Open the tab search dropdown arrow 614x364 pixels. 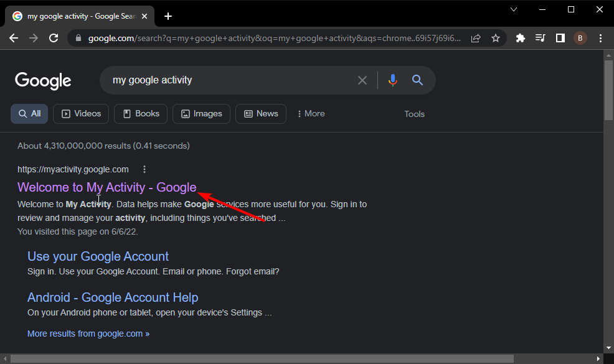click(x=514, y=9)
